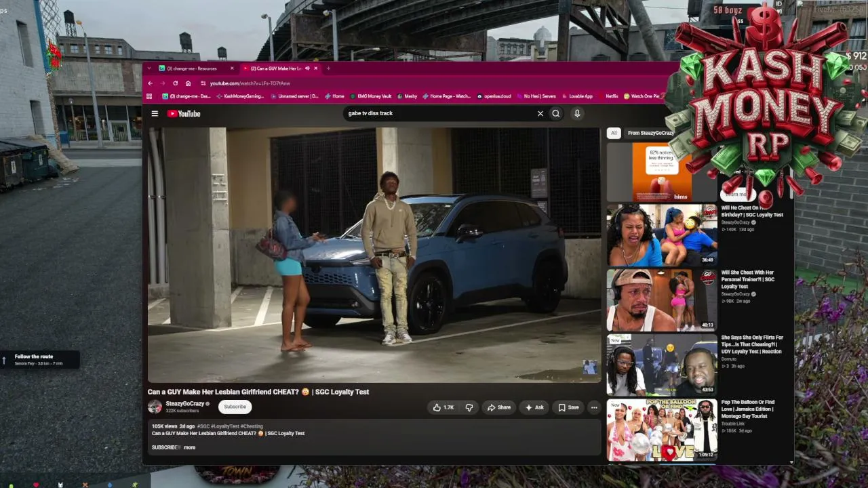Open Pop The Balloon Jamaica Edition thumbnail
Screen dimensions: 868x488
[661, 430]
